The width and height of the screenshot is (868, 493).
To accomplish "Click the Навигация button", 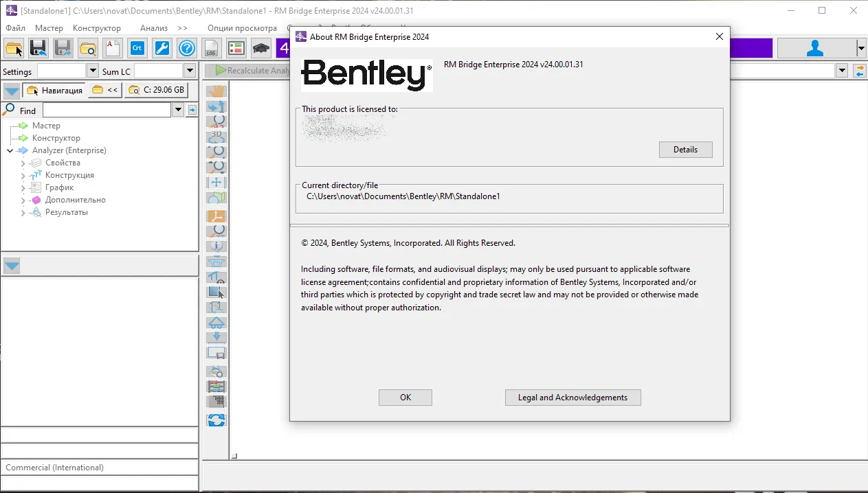I will (54, 90).
